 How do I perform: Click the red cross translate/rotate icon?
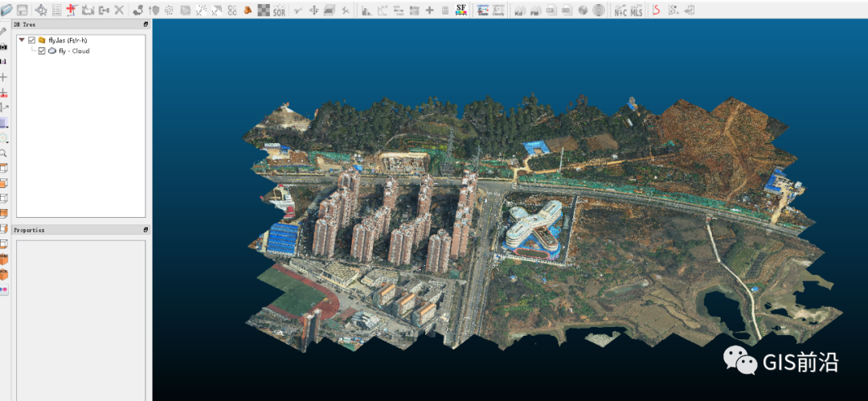click(72, 10)
